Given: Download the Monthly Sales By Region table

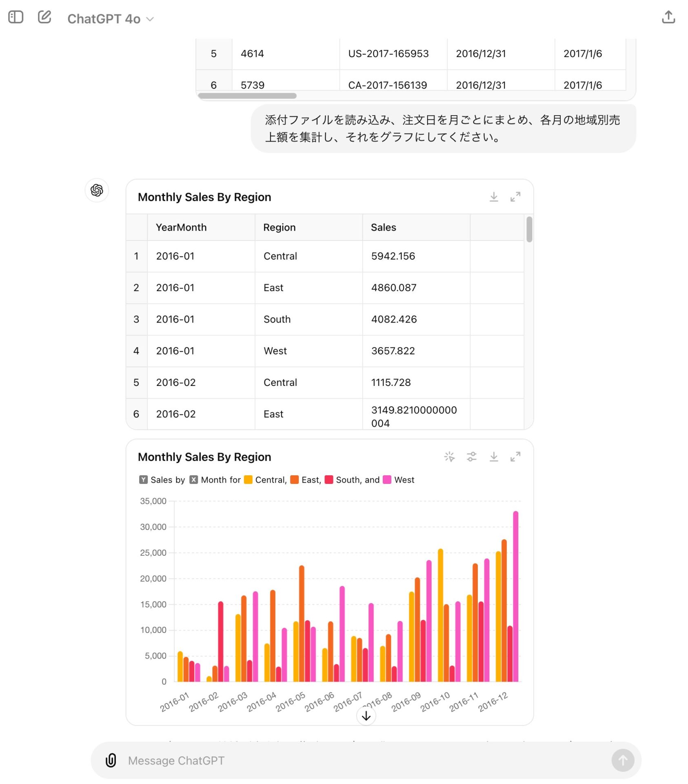Looking at the screenshot, I should coord(494,197).
